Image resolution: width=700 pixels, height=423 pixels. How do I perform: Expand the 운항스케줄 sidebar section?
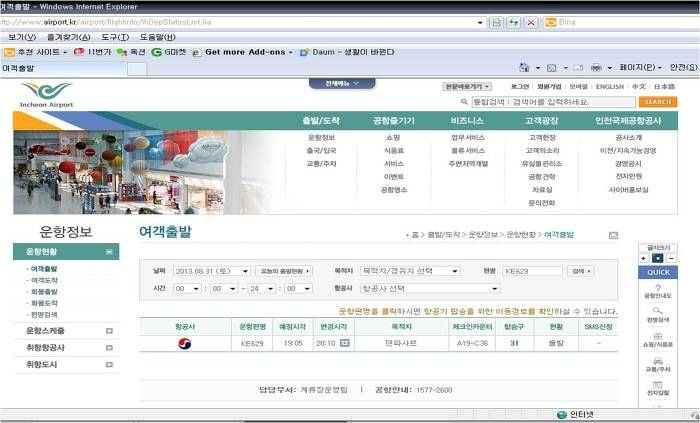tap(109, 331)
